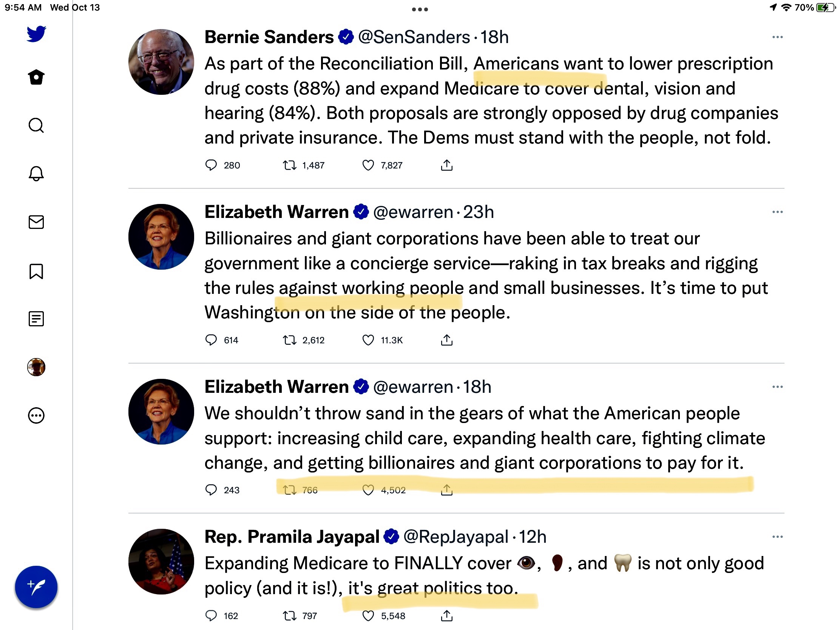Image resolution: width=840 pixels, height=630 pixels.
Task: View Elizabeth Warren's avatar on 23h tweet
Action: tap(161, 237)
